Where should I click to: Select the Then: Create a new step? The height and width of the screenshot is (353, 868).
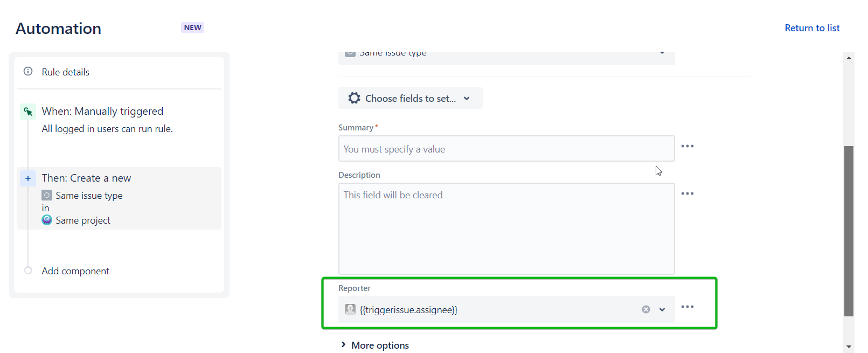[86, 178]
